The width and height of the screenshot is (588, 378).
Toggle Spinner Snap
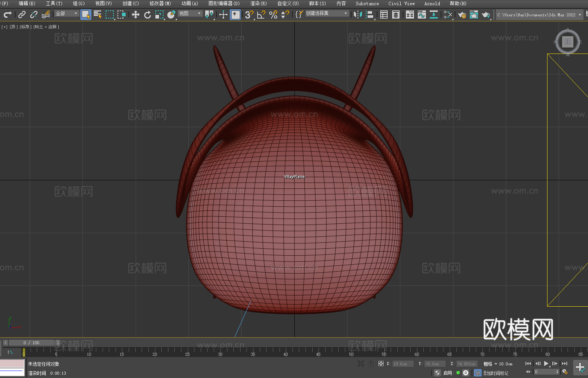(x=285, y=15)
